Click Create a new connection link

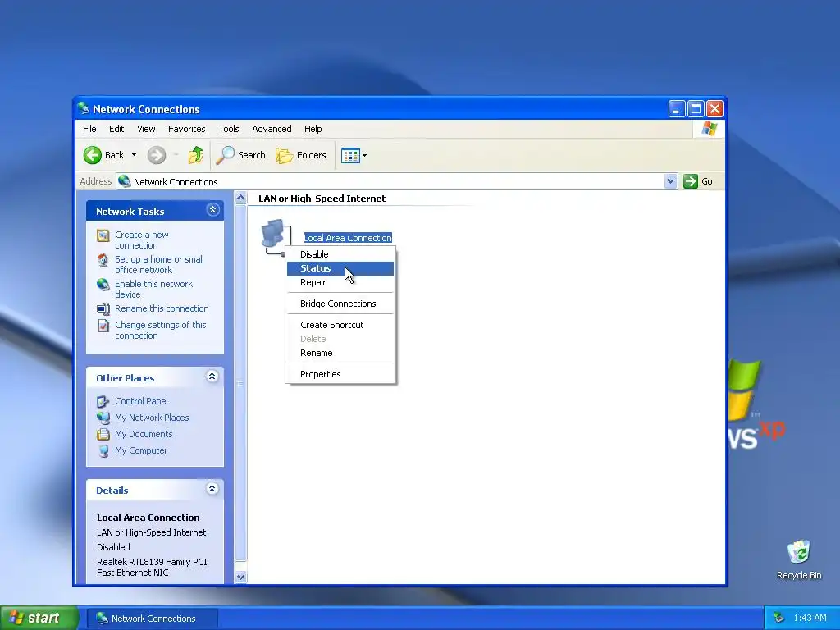pos(141,240)
